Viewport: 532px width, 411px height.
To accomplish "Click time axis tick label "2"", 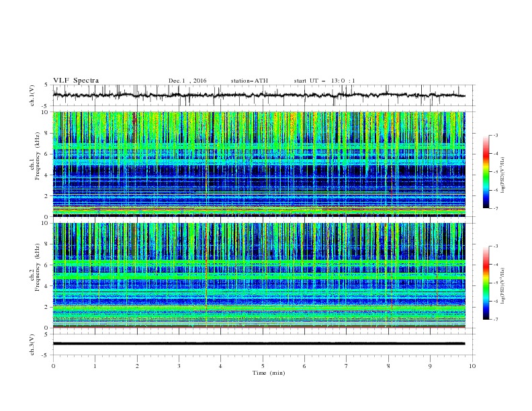I will 137,366.
